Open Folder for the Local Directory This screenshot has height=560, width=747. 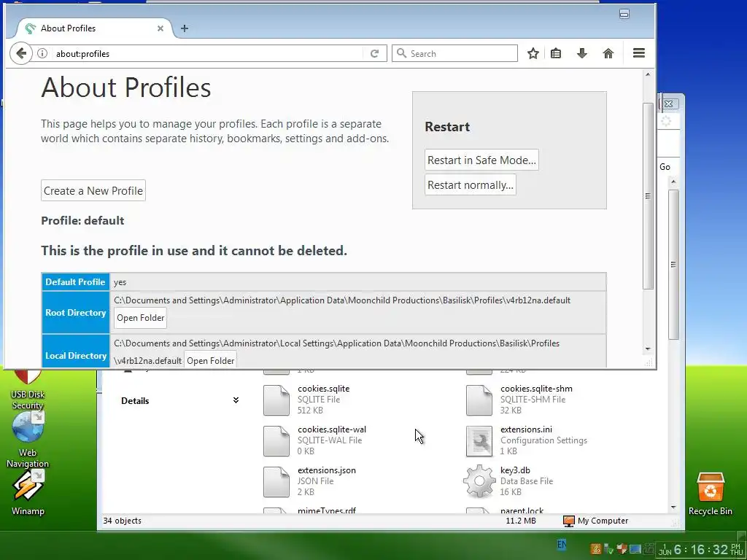coord(211,360)
